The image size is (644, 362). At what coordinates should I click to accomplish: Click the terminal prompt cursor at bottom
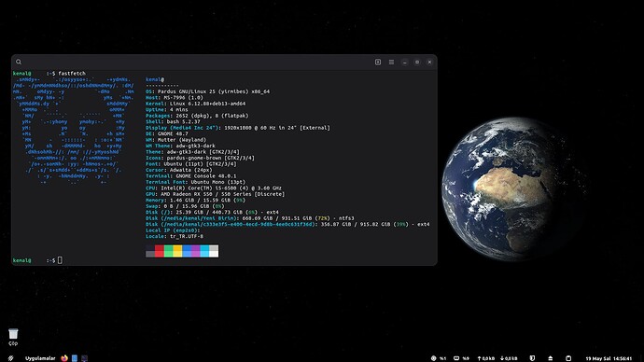click(60, 260)
